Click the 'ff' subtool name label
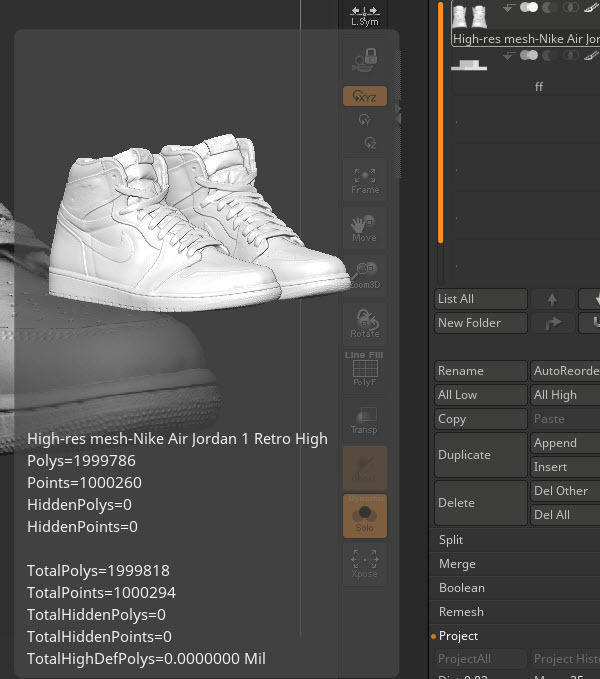 539,87
